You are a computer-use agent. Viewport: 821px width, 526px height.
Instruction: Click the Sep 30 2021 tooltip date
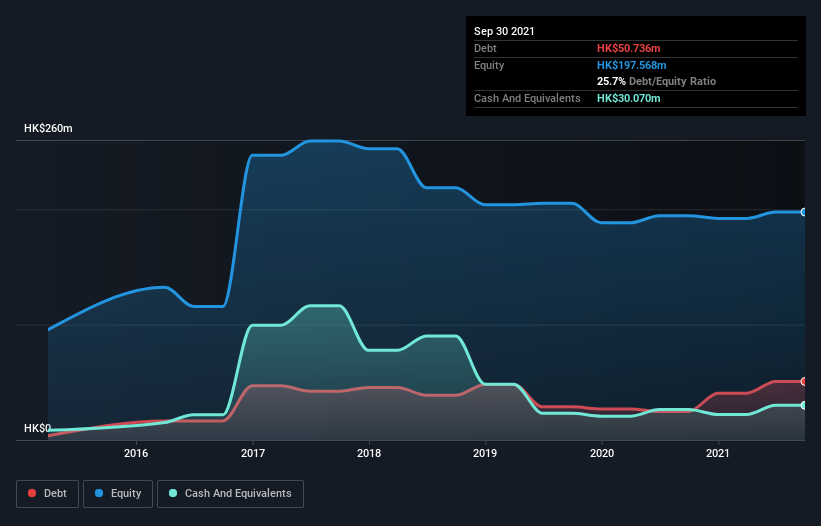(x=504, y=31)
